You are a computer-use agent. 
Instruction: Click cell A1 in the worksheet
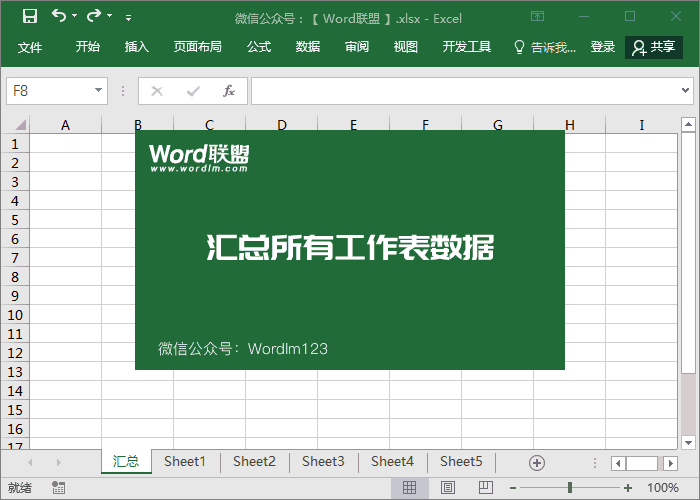coord(66,144)
